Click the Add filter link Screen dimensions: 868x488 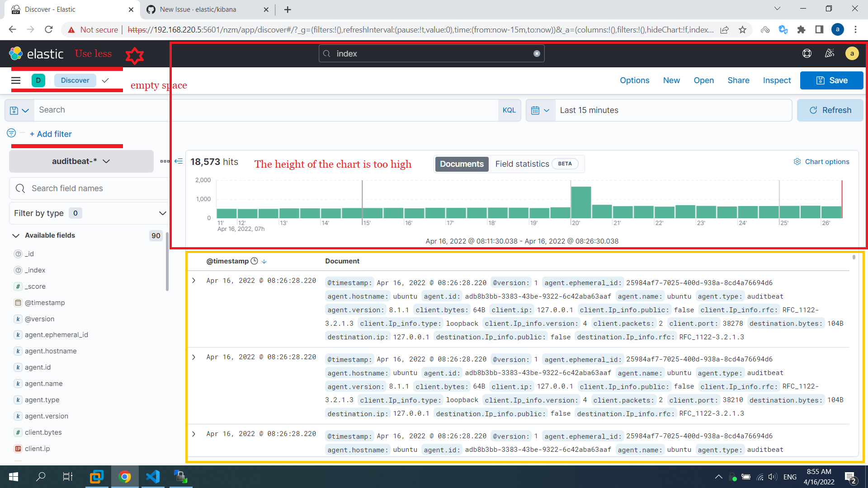click(x=51, y=134)
